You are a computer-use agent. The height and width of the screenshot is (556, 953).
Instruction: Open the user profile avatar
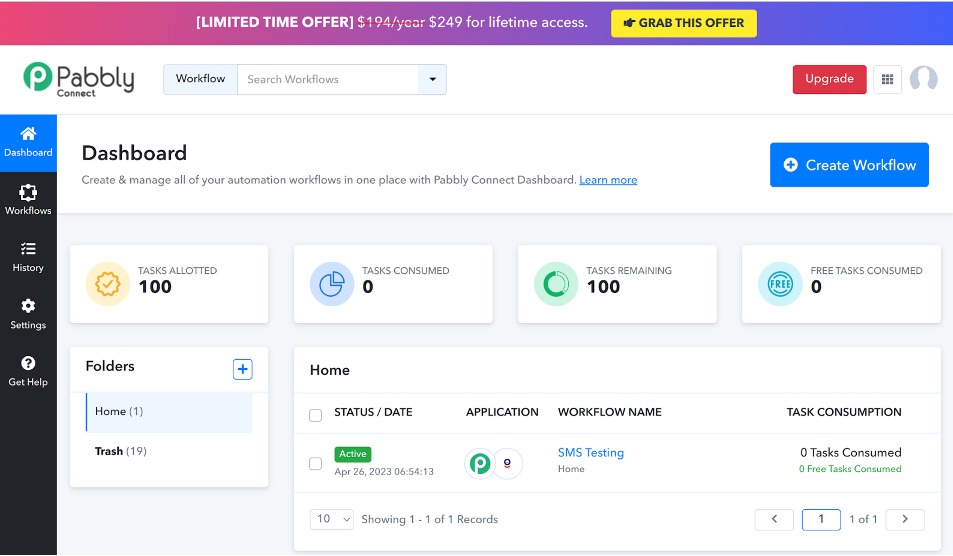coord(923,79)
